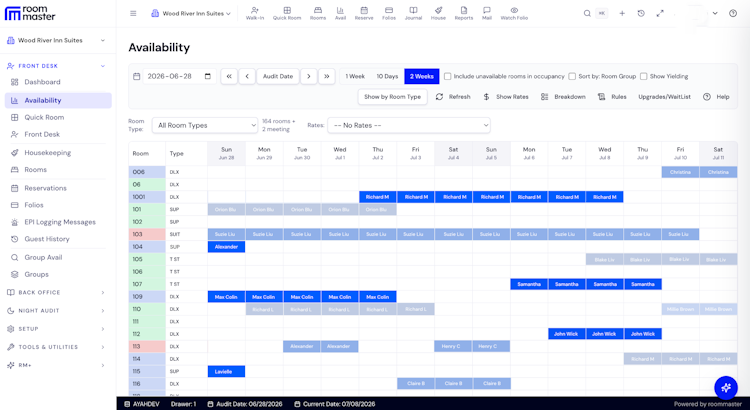
Task: Open the Avail icon in top toolbar
Action: (340, 13)
